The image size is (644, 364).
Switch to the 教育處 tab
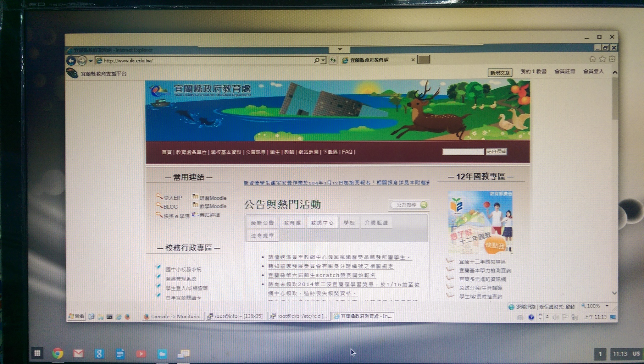tap(292, 223)
